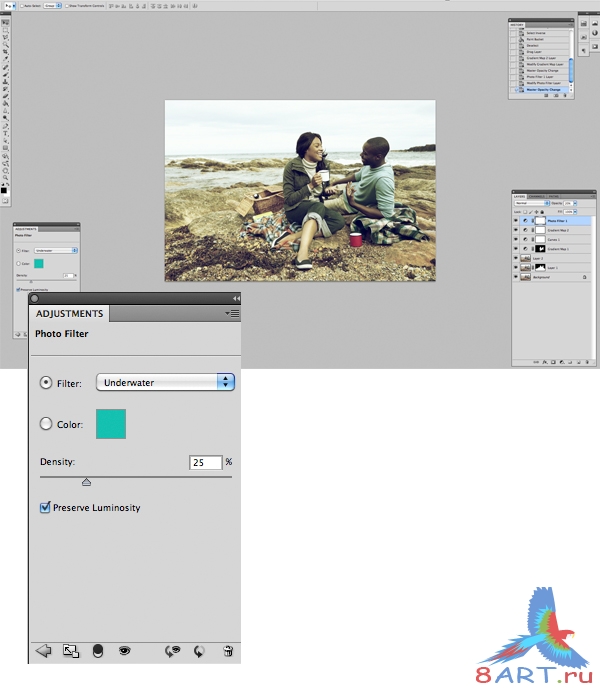The height and width of the screenshot is (692, 600).
Task: Click ADJUSTMENTS tab in large panel
Action: (70, 314)
